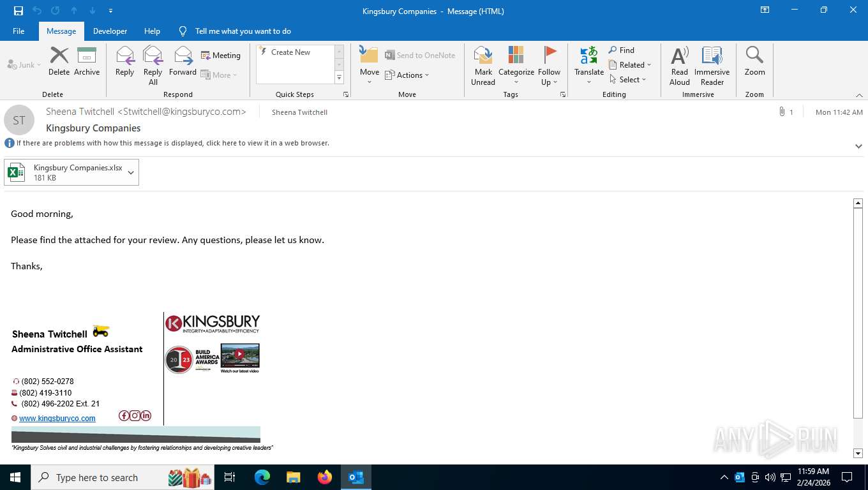
Task: Show hidden system tray icons
Action: pos(724,477)
